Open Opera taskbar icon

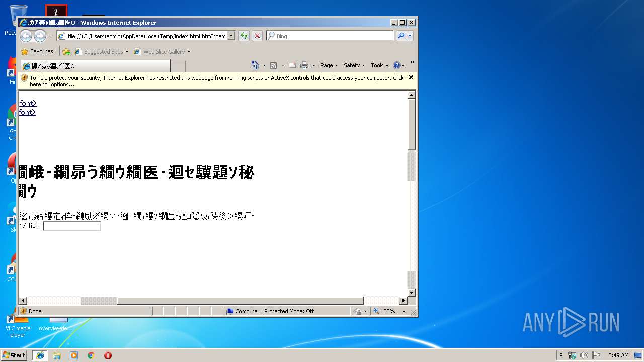click(x=108, y=355)
